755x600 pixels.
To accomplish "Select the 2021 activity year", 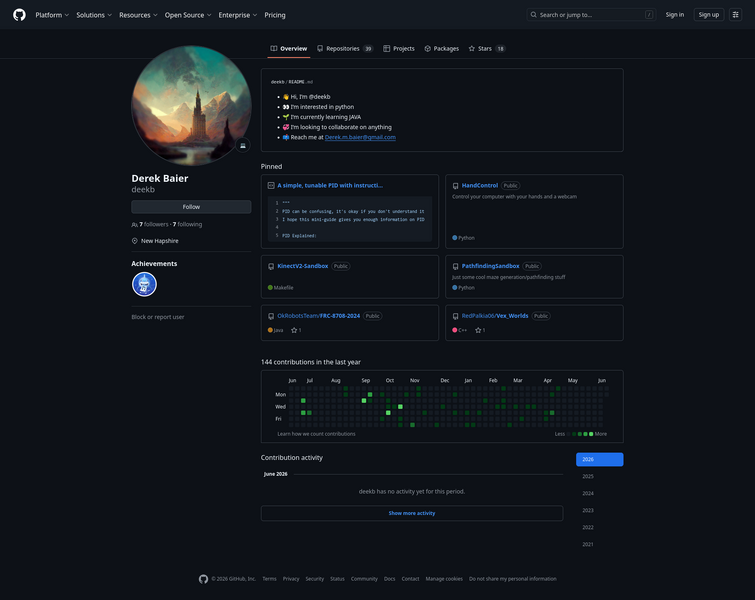I will pos(599,544).
